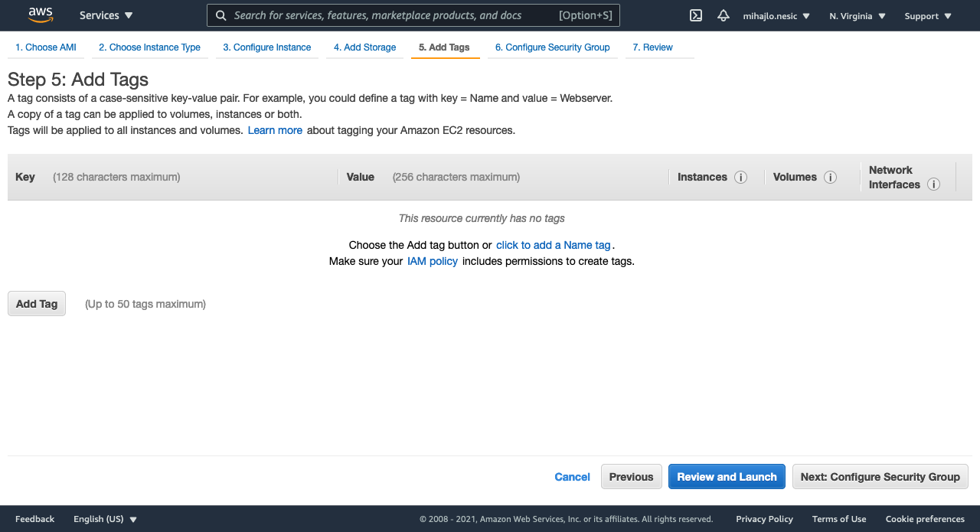Image resolution: width=980 pixels, height=532 pixels.
Task: Proceed to Next: Configure Security Group
Action: click(x=880, y=477)
